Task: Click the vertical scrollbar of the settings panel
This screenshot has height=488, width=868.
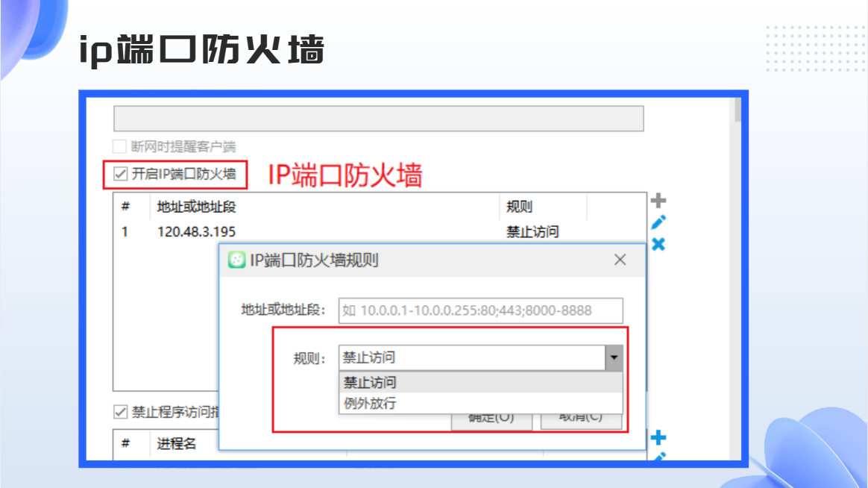Action: 738,278
